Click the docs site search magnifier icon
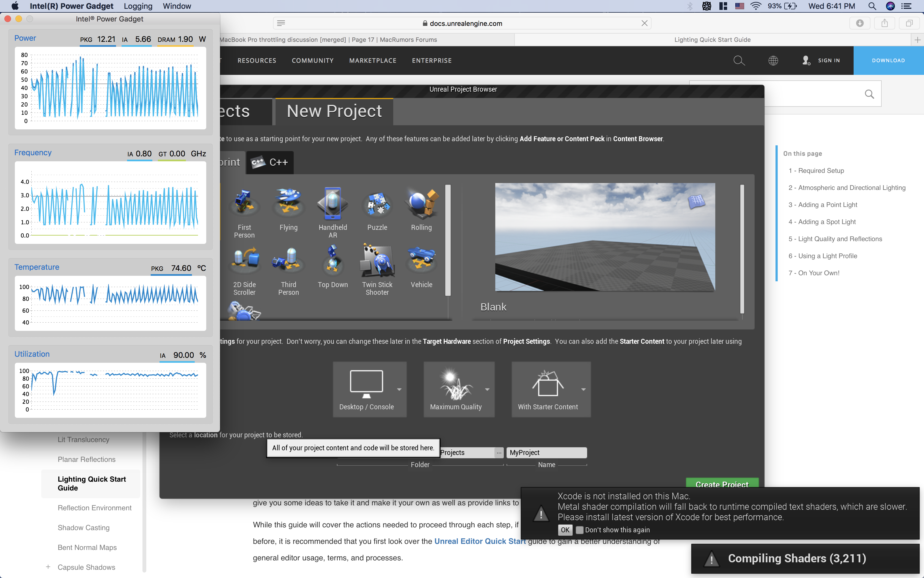This screenshot has height=578, width=924. pyautogui.click(x=739, y=60)
